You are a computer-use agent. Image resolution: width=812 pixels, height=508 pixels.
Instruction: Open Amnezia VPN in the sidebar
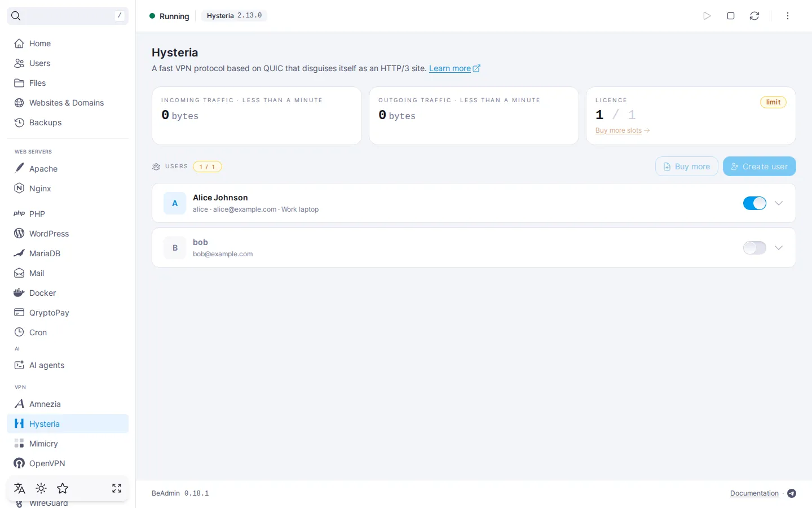(68, 404)
